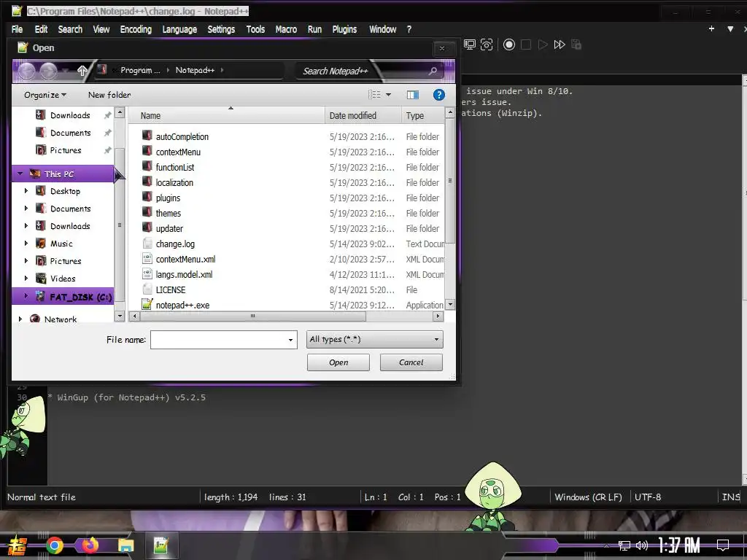This screenshot has height=560, width=747.
Task: Sort by Name column header
Action: click(226, 116)
